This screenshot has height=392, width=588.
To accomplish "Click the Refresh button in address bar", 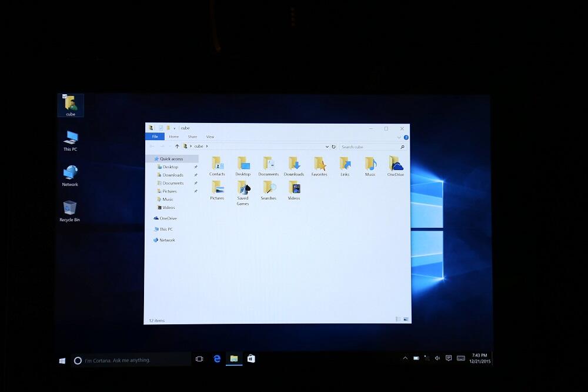I will pyautogui.click(x=334, y=147).
